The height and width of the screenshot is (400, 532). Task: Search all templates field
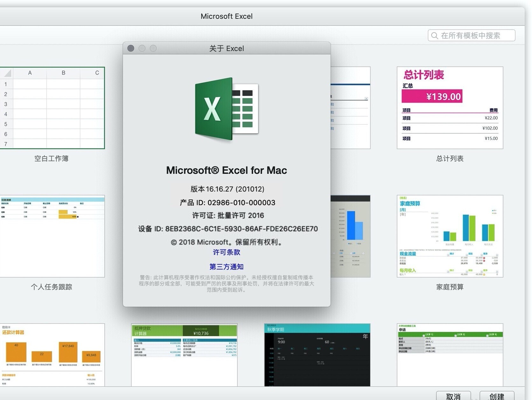(472, 36)
